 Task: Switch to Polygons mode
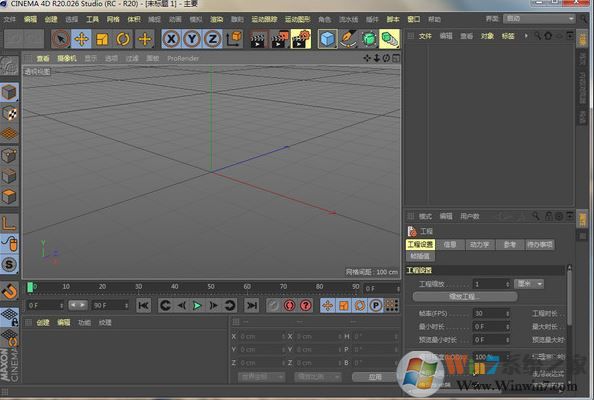pyautogui.click(x=9, y=197)
